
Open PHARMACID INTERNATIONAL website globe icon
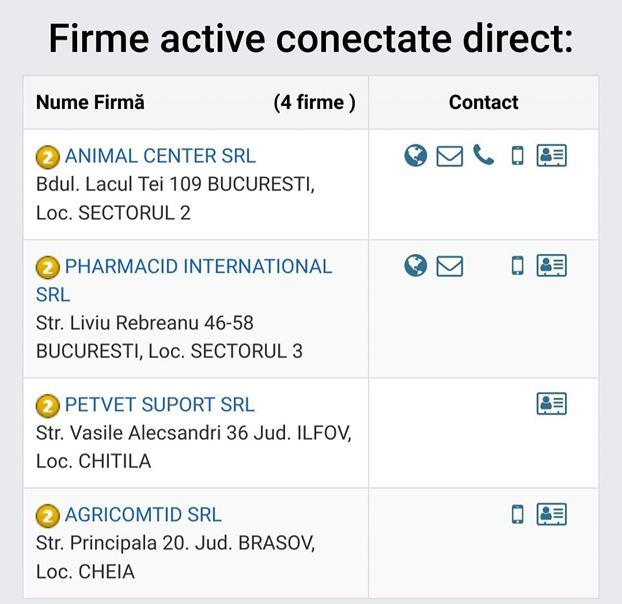click(416, 265)
